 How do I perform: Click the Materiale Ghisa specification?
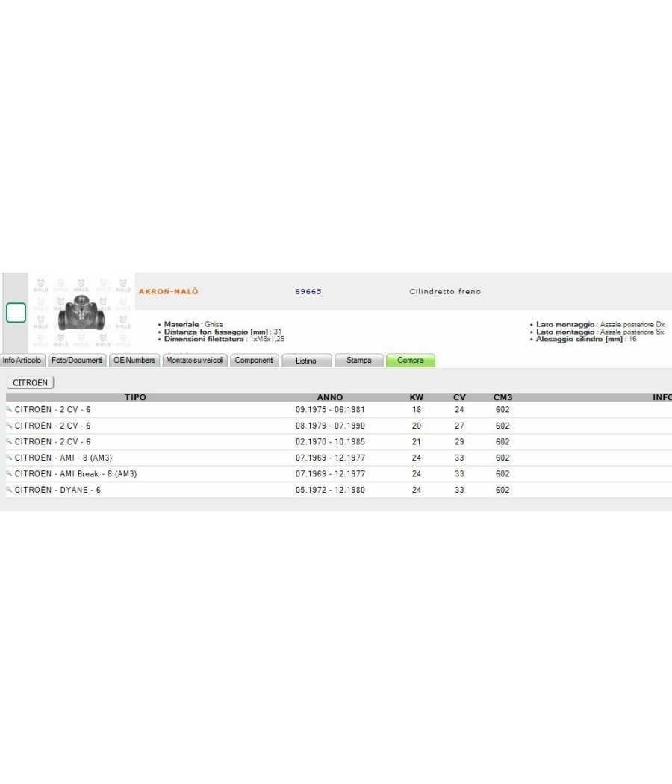tap(193, 324)
